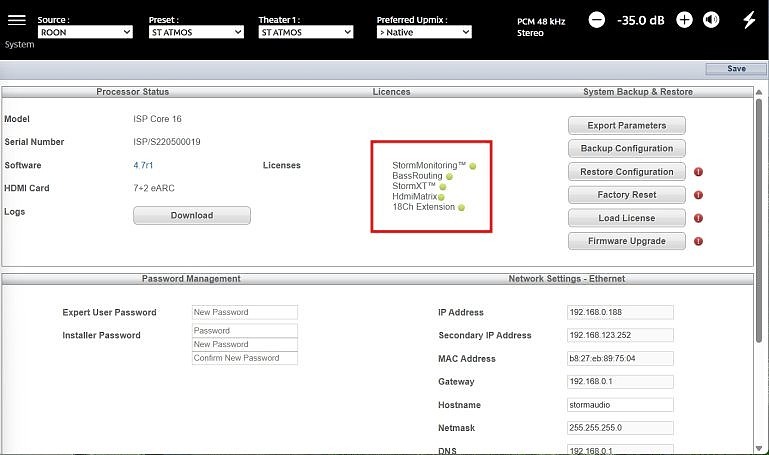
Task: Click the MAC Address field
Action: (x=620, y=358)
